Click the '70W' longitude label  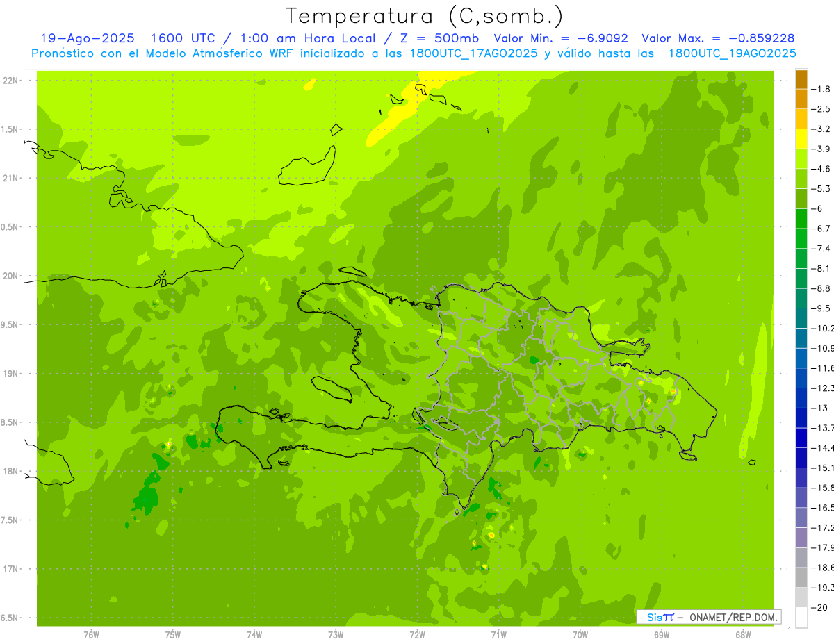pyautogui.click(x=580, y=635)
